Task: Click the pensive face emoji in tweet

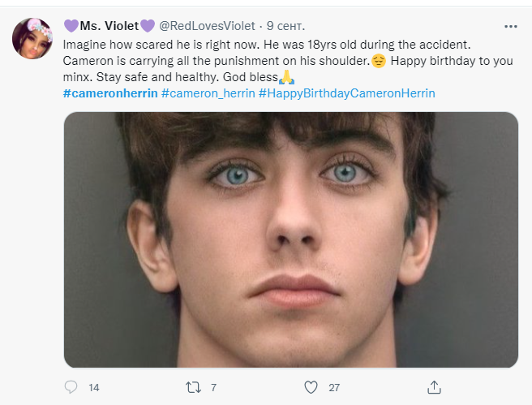Action: [378, 62]
